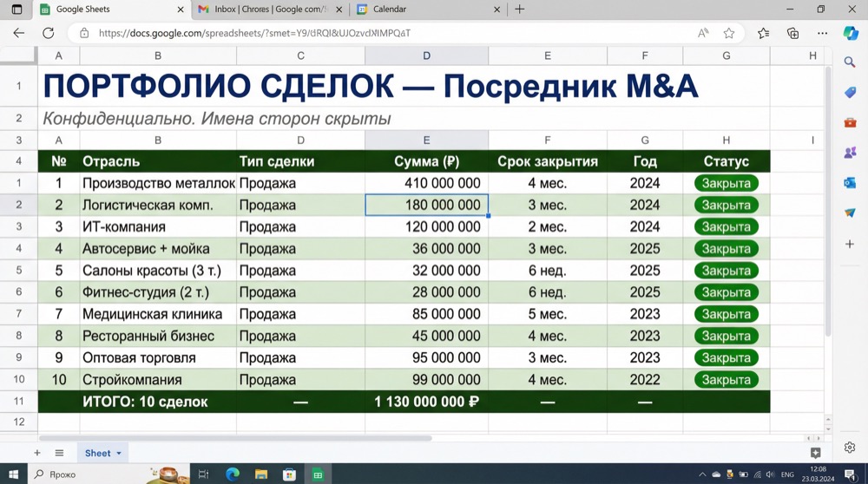The image size is (868, 484).
Task: Reload the page with the refresh icon
Action: [48, 33]
